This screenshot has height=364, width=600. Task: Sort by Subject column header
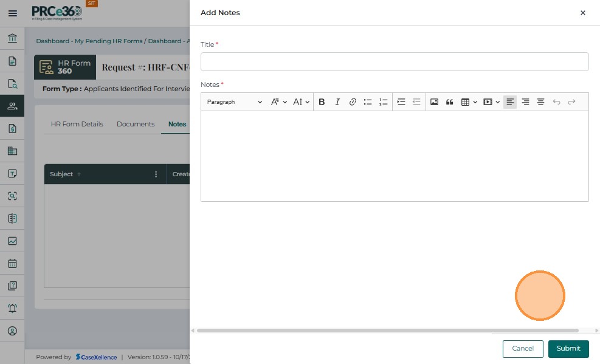click(x=61, y=174)
